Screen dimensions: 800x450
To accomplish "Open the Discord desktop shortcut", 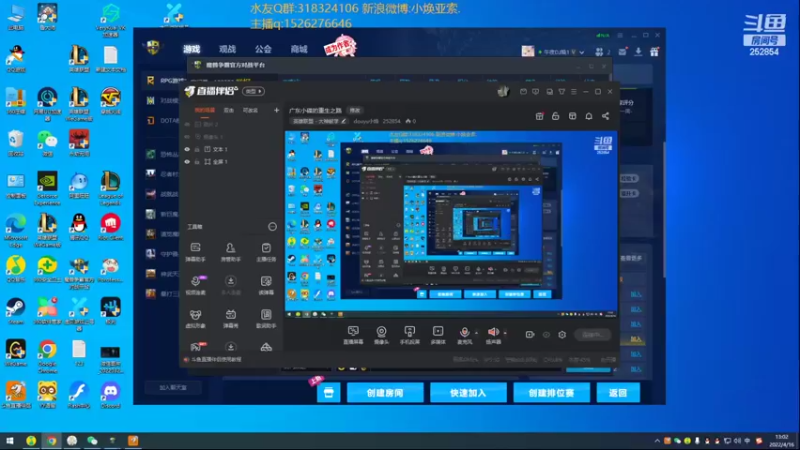I will 110,396.
